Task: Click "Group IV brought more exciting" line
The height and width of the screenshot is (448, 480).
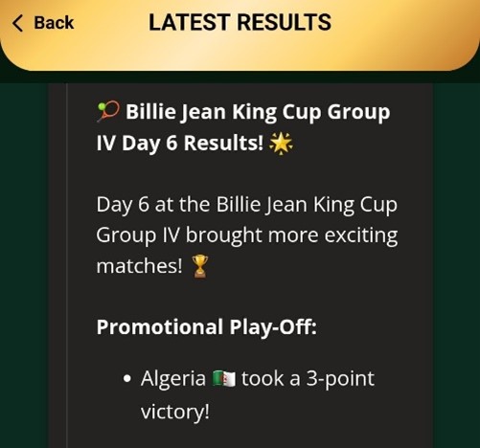Action: [x=247, y=235]
